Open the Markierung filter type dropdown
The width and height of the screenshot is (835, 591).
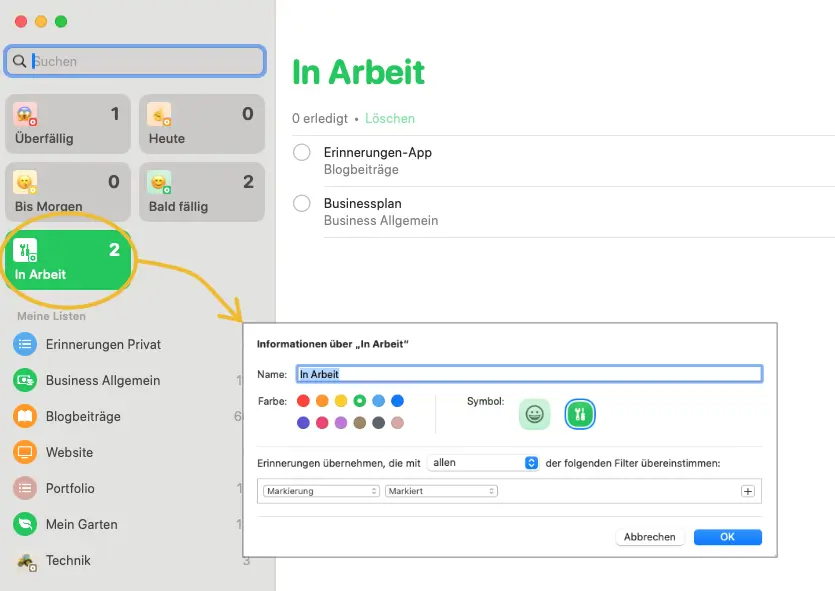[321, 491]
